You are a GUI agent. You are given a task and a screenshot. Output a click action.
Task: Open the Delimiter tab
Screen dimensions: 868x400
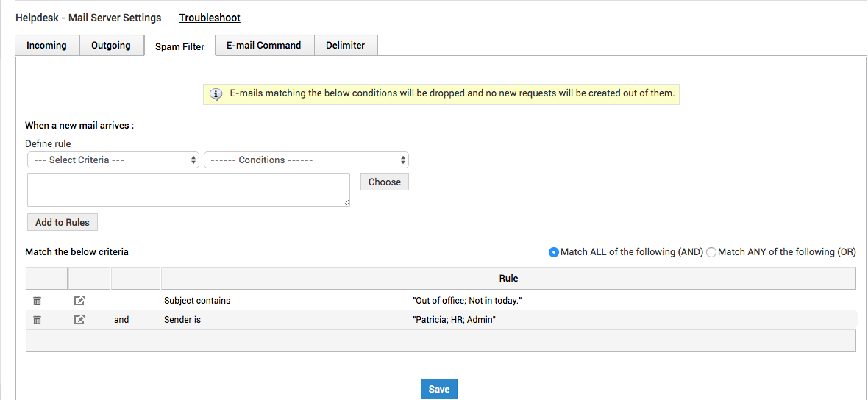point(346,46)
